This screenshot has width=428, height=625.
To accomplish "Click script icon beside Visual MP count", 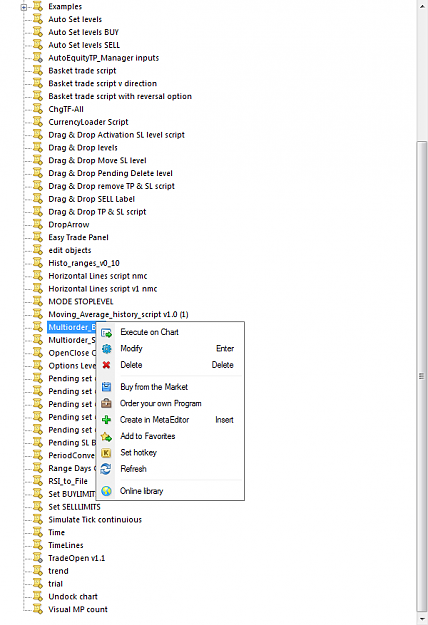I will pos(38,609).
